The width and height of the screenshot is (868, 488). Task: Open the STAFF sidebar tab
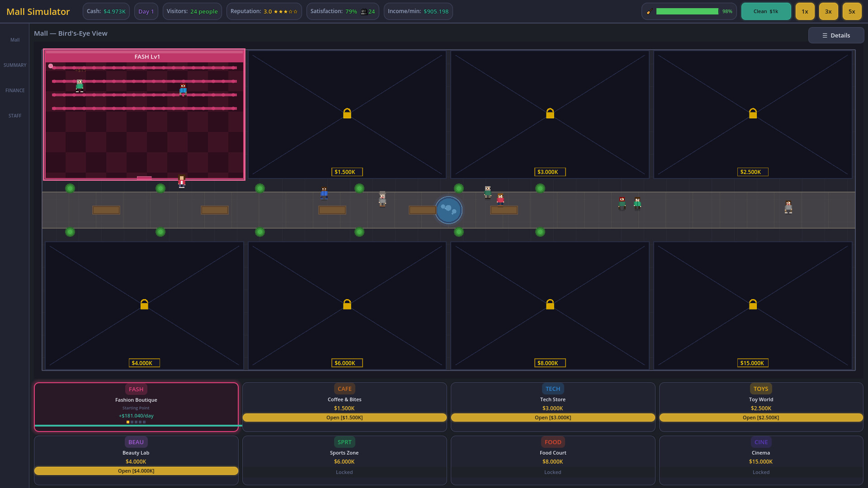click(x=15, y=116)
